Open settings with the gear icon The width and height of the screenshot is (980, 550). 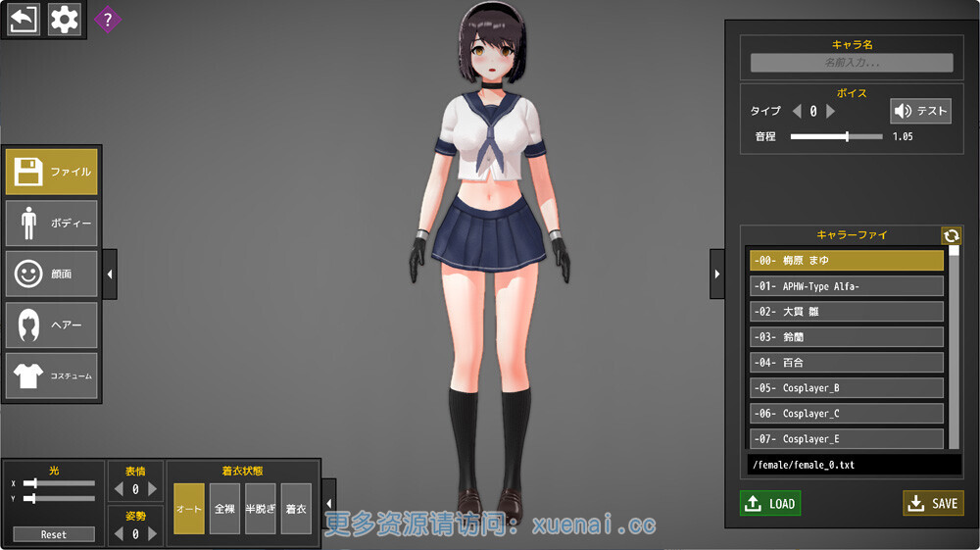[x=65, y=20]
